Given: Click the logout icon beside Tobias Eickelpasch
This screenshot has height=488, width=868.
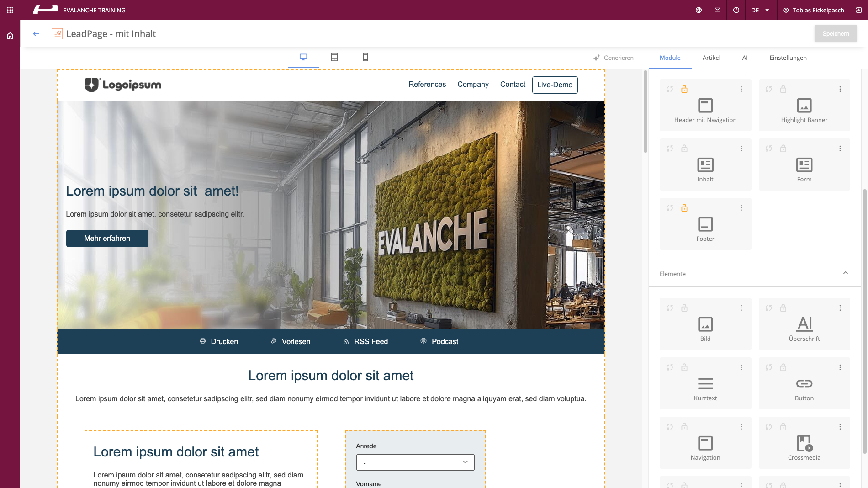Looking at the screenshot, I should click(858, 10).
